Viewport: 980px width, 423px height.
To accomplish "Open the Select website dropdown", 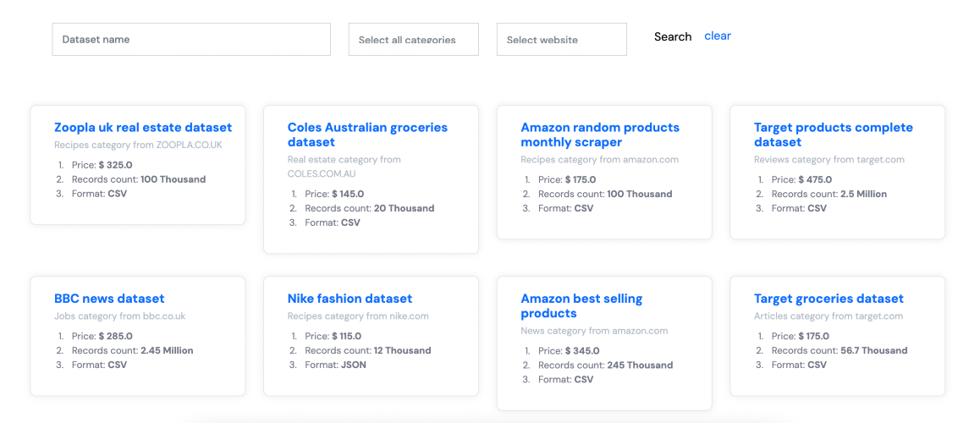I will coord(562,40).
